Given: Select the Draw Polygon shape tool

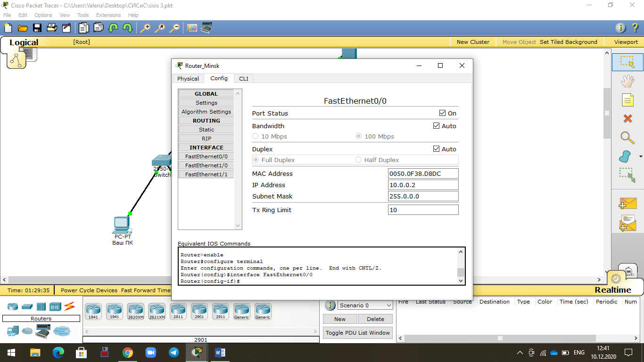Looking at the screenshot, I should 626,156.
